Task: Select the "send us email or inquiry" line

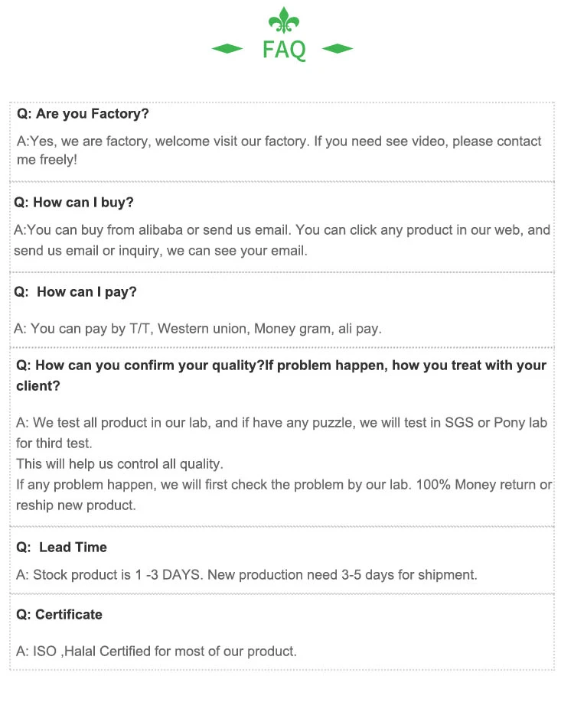Action: coord(161,251)
